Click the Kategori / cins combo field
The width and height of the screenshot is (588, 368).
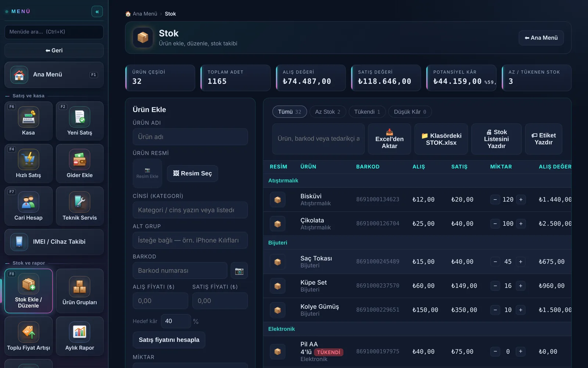tap(190, 210)
